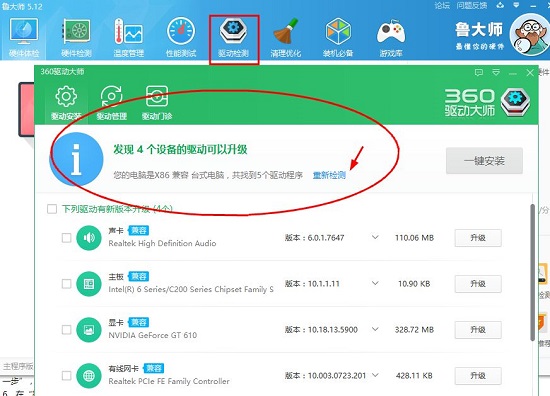Click the Realtek High Definition Audio name
Image resolution: width=550 pixels, height=396 pixels.
[x=162, y=243]
